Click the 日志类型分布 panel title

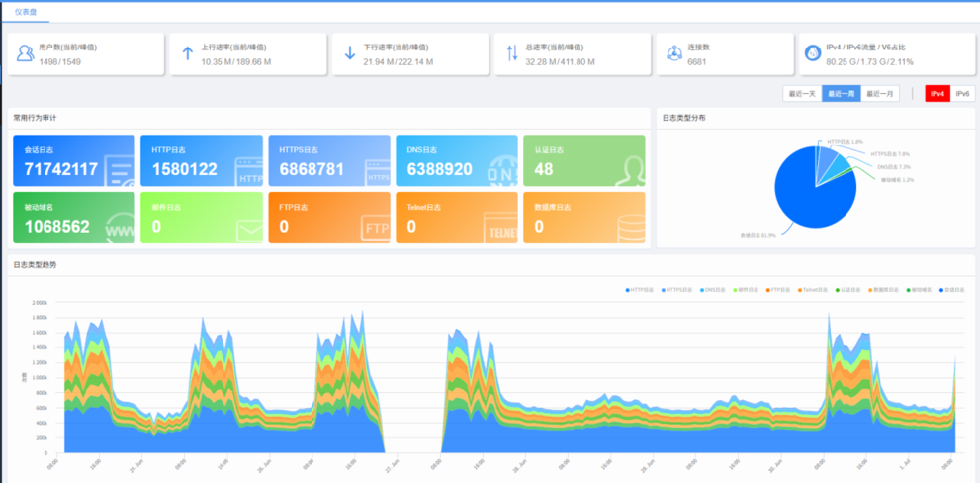pos(684,118)
